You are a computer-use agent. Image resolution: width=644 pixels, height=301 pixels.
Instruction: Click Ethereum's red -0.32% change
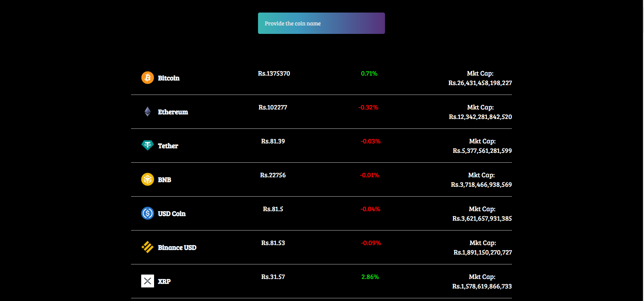(x=368, y=107)
